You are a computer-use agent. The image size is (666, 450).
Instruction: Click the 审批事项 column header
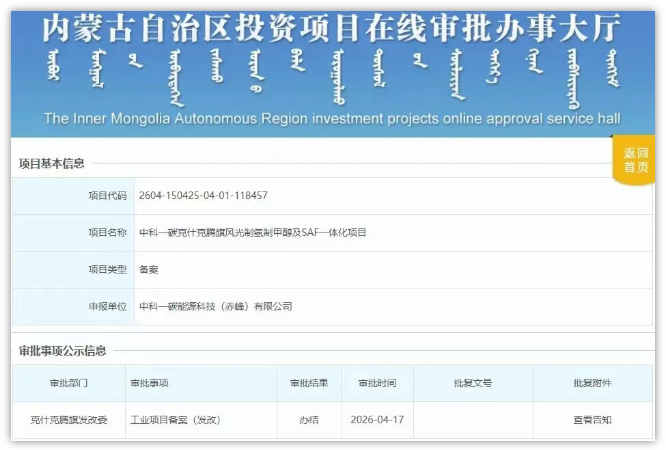pyautogui.click(x=149, y=383)
